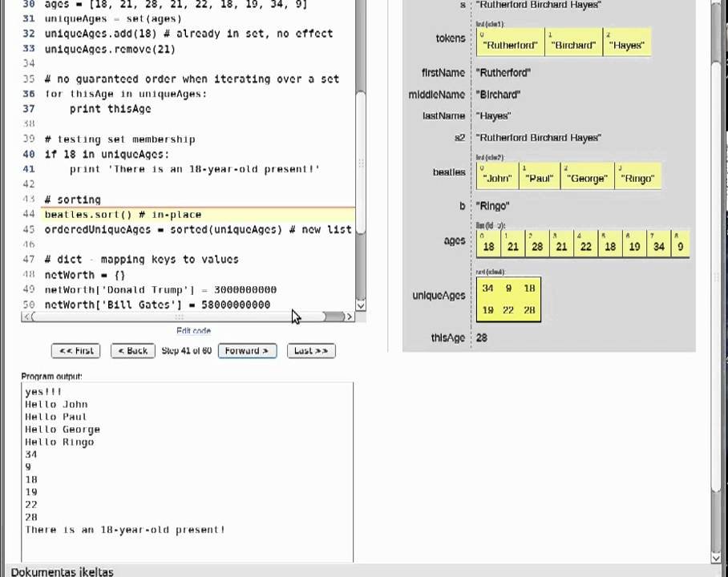Click the code pane horizontal scrollbar track
The width and height of the screenshot is (728, 577).
[188, 317]
